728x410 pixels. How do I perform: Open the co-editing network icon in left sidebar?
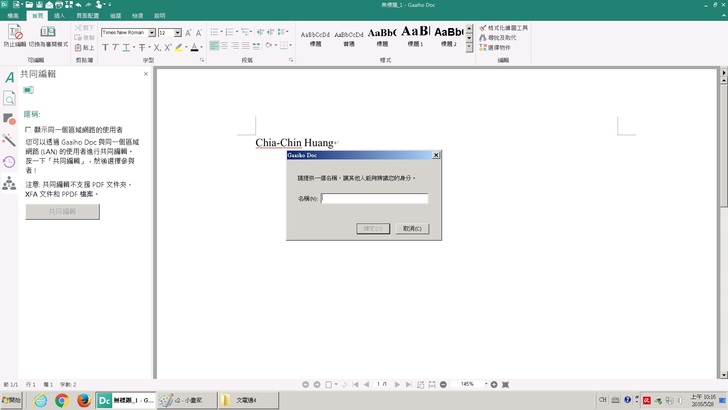click(x=9, y=183)
